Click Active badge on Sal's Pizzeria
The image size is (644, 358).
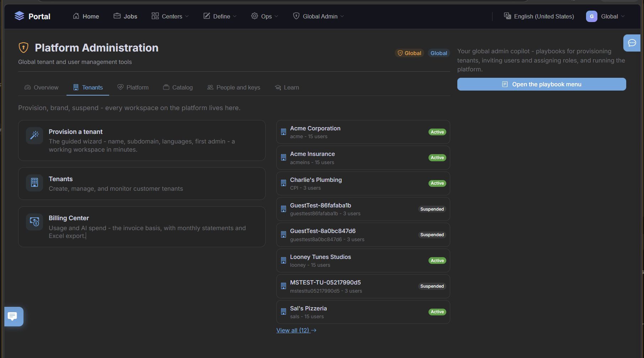click(437, 311)
